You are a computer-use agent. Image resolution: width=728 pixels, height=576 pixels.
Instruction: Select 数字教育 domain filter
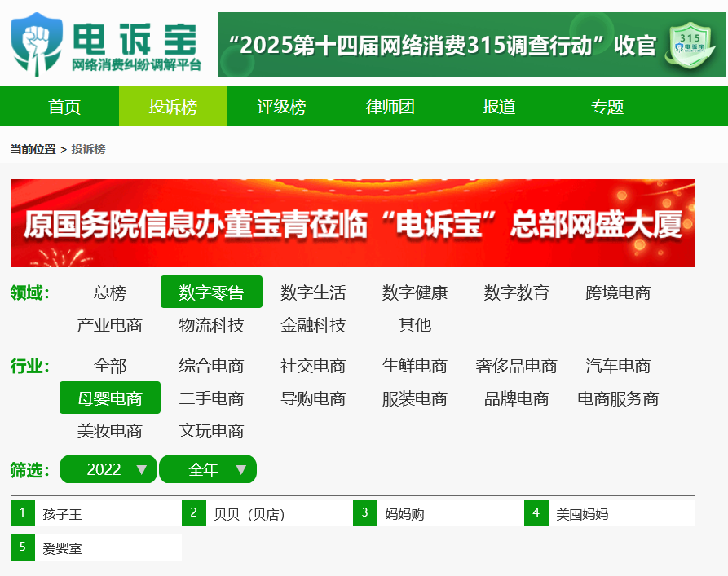click(516, 292)
